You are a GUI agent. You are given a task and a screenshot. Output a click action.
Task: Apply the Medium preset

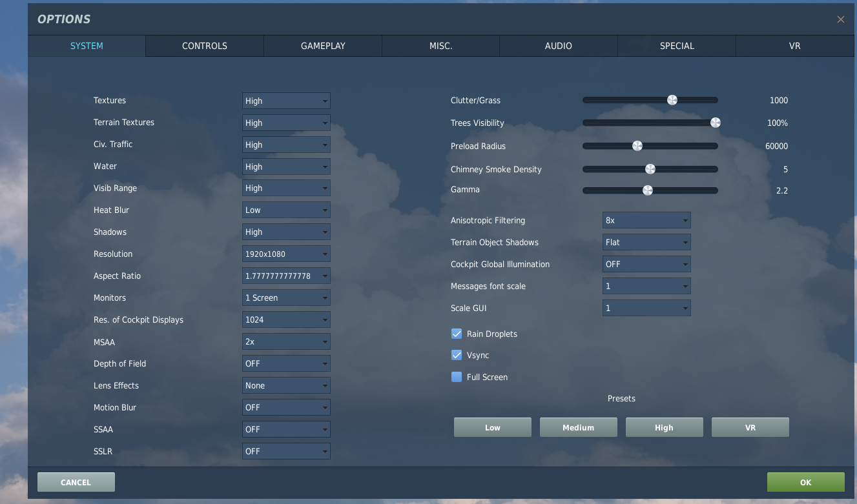tap(579, 427)
